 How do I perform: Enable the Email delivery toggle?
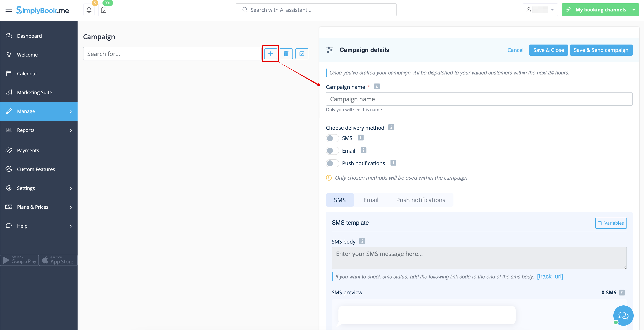coord(332,151)
